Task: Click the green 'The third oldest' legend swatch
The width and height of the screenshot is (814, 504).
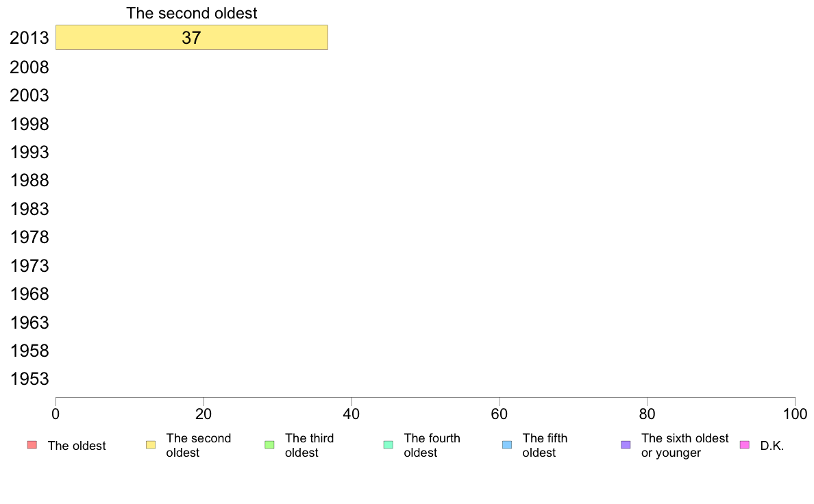Action: (x=269, y=445)
